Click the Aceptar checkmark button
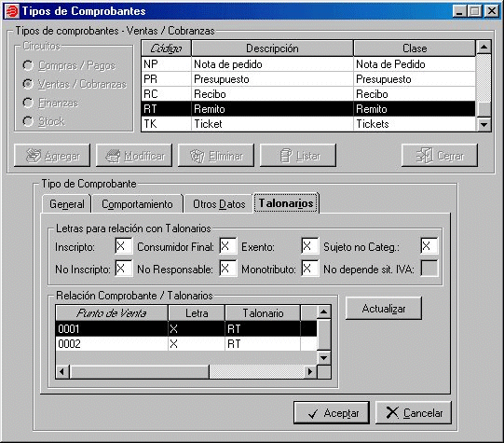 point(332,413)
